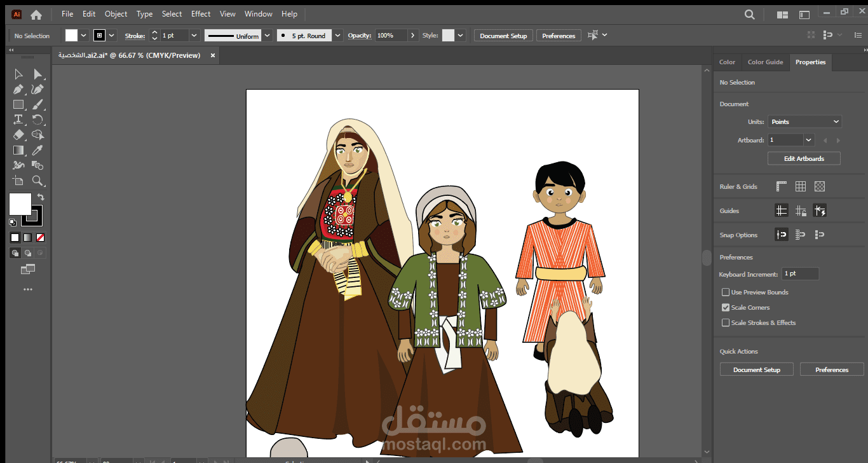Image resolution: width=868 pixels, height=463 pixels.
Task: Open the Units dropdown
Action: (x=804, y=121)
